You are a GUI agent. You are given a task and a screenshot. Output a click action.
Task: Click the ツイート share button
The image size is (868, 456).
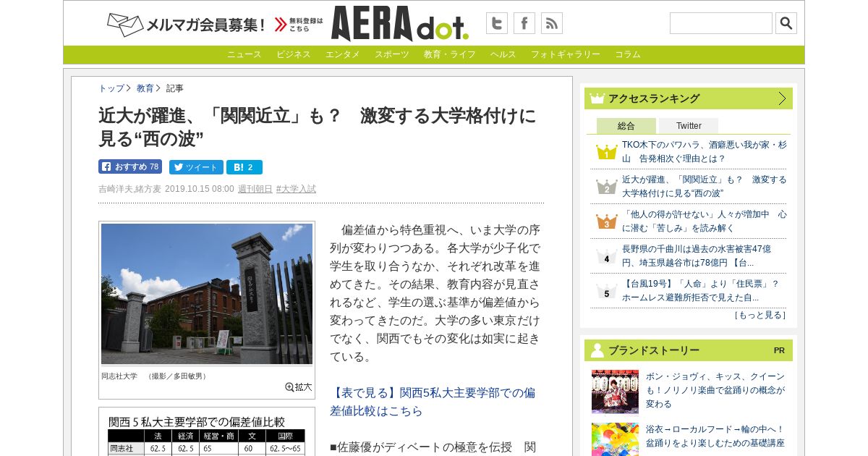(x=196, y=167)
